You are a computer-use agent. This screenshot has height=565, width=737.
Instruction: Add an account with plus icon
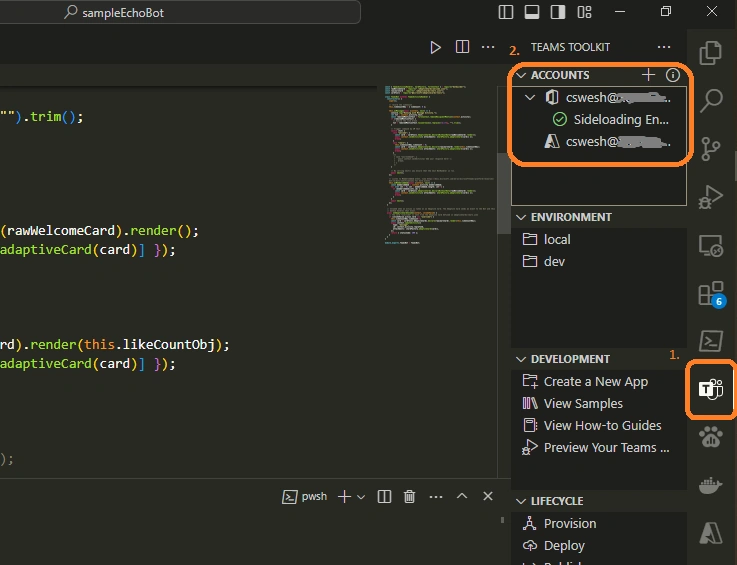[648, 75]
